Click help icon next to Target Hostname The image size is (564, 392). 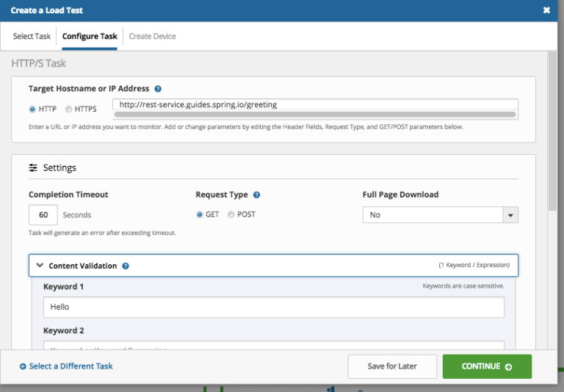(158, 89)
